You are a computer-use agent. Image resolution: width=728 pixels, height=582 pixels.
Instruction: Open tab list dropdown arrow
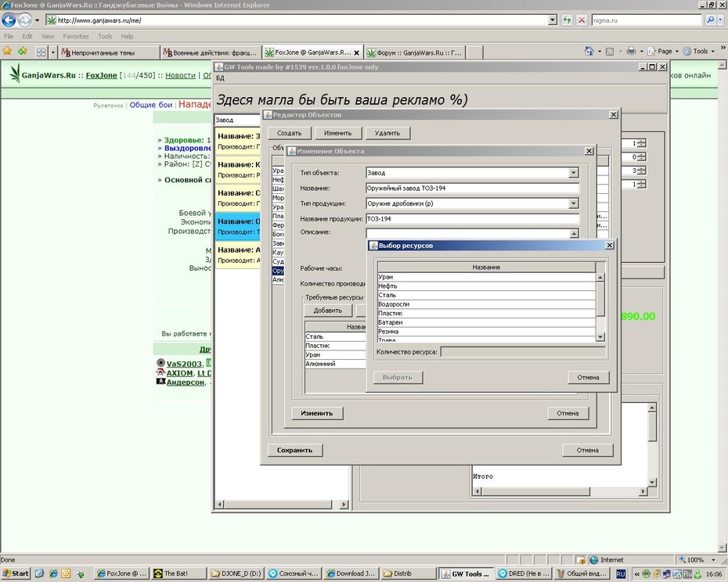52,52
